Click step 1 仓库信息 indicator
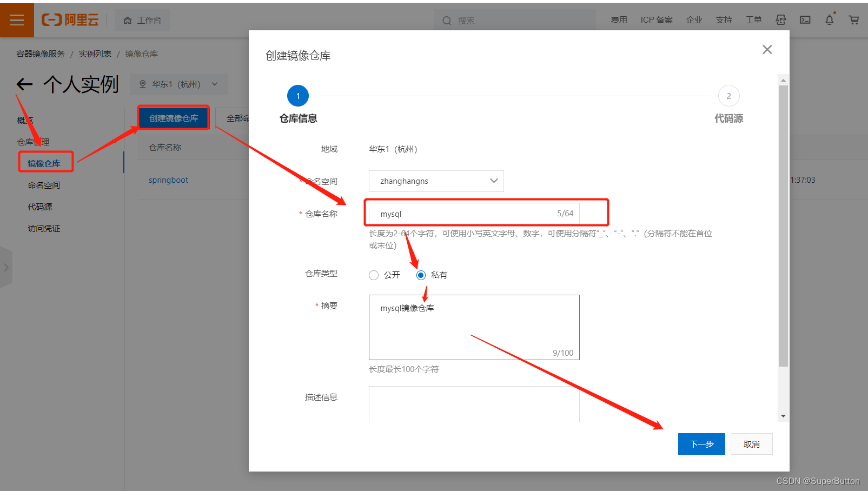 [298, 96]
